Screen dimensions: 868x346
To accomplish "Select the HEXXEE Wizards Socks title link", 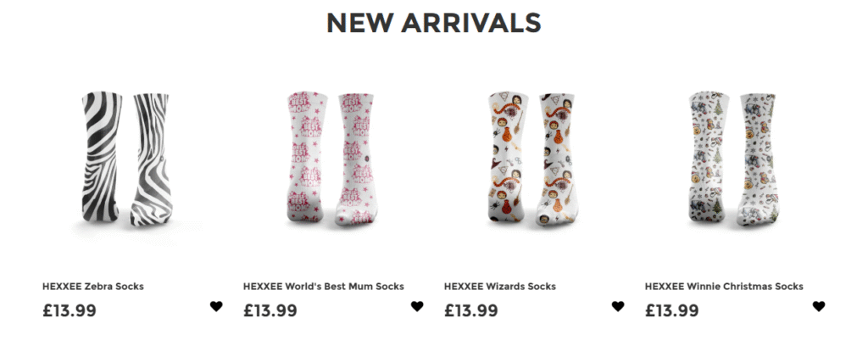I will [500, 286].
